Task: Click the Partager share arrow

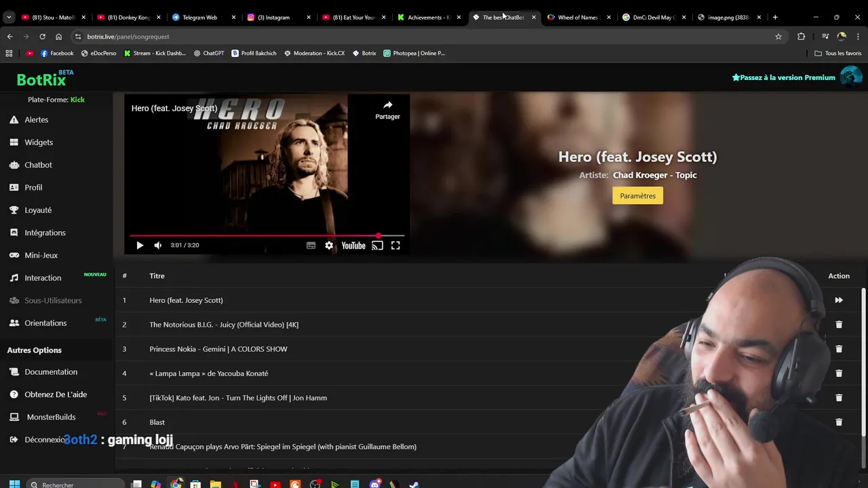Action: (388, 110)
